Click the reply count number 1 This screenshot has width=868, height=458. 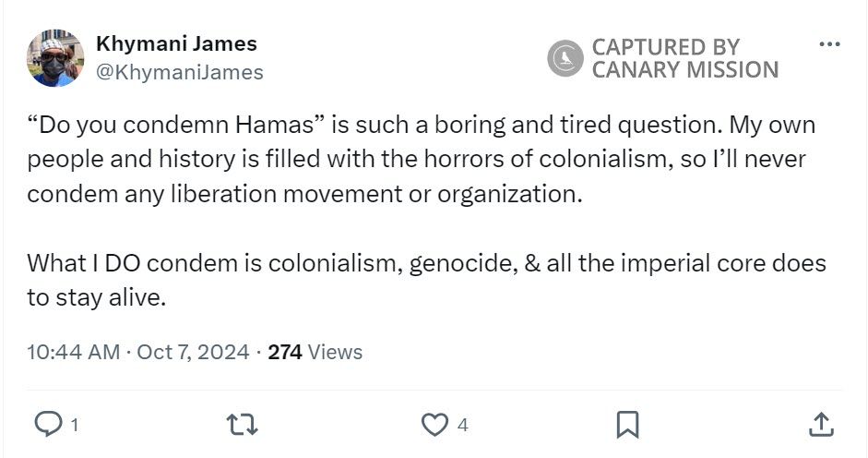coord(74,425)
